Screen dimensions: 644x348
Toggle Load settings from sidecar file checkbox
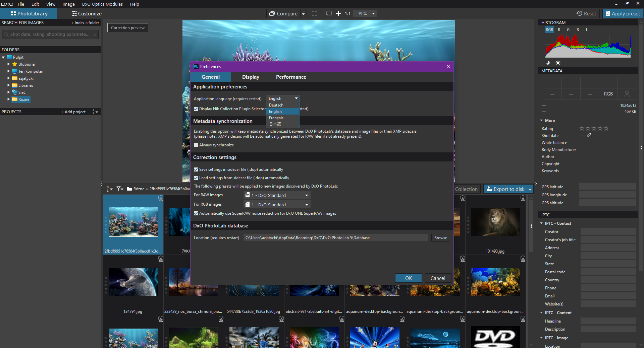click(x=196, y=178)
